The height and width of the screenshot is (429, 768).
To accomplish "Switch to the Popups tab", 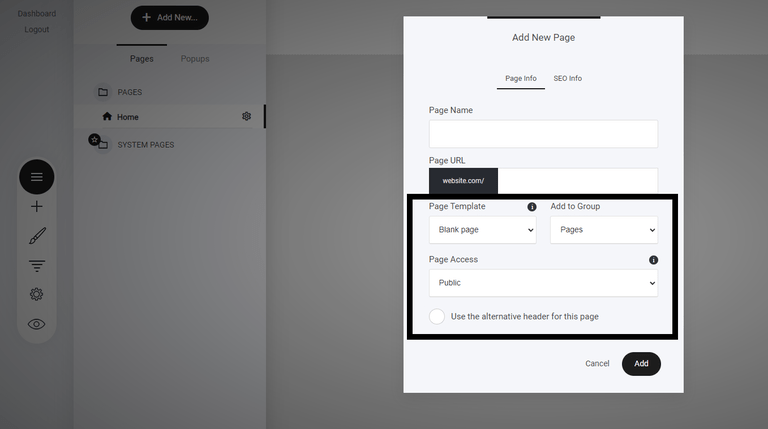I will click(x=195, y=59).
